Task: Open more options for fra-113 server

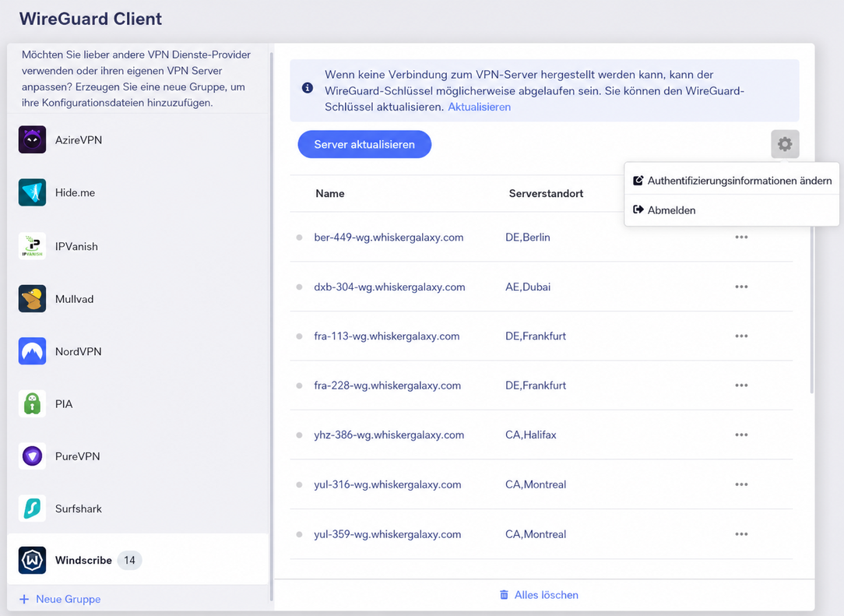Action: (x=741, y=336)
